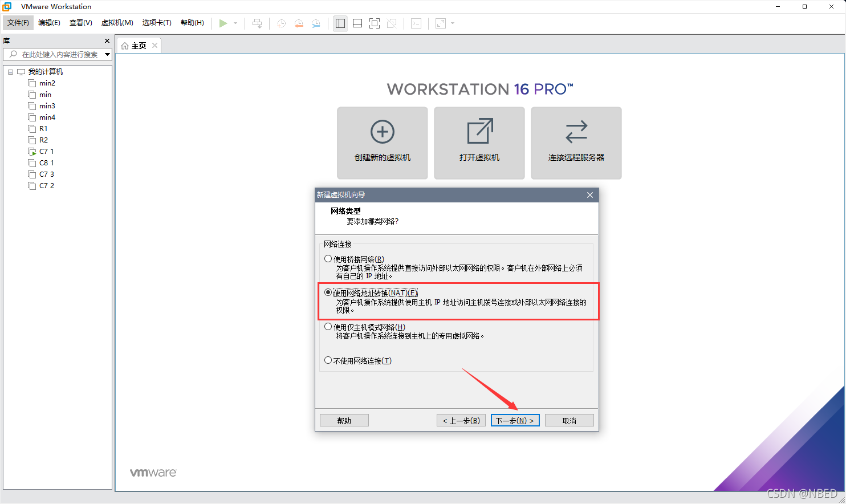Click the VMware Workstation title bar icon
Viewport: 846px width, 504px height.
click(x=7, y=7)
